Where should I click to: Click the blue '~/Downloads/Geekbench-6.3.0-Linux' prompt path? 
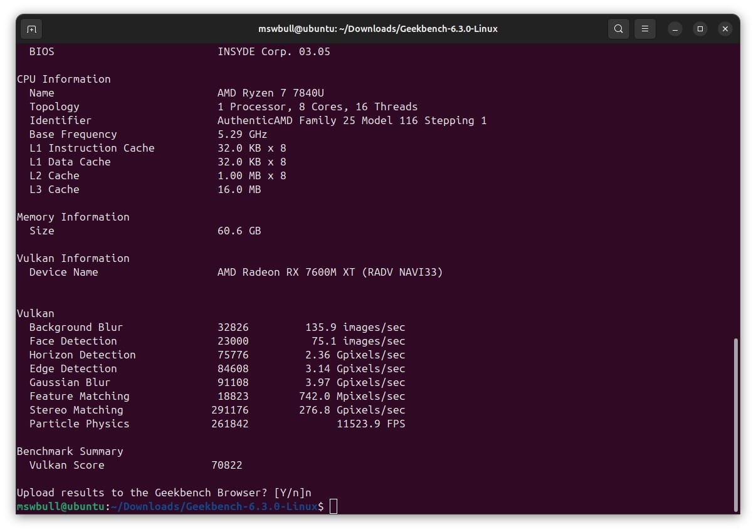(214, 506)
